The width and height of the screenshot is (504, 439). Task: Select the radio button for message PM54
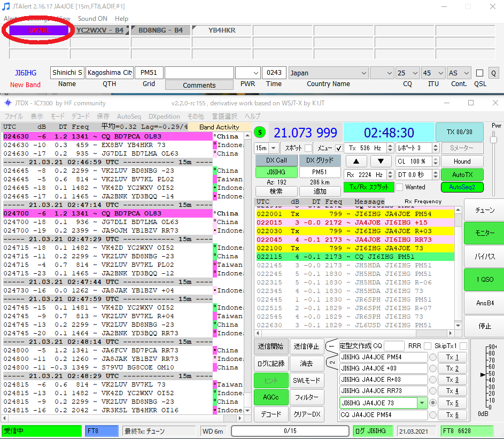(x=432, y=357)
